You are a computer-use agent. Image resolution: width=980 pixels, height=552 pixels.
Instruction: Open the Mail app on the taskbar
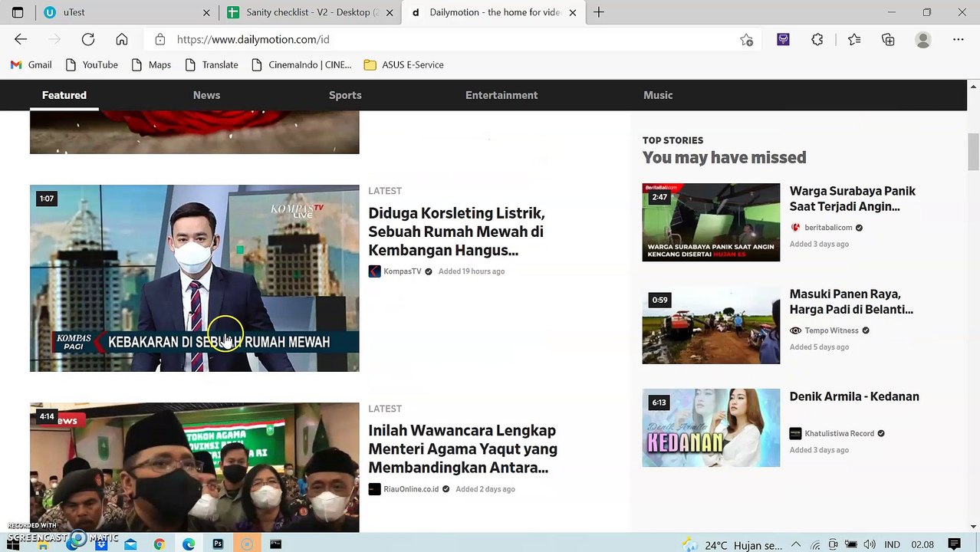[130, 544]
